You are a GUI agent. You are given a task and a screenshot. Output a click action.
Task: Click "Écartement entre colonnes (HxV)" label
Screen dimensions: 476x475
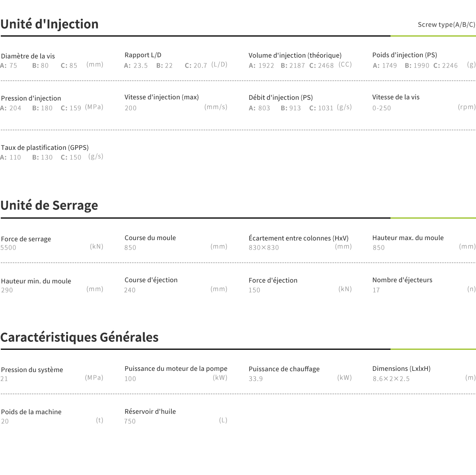[298, 238]
